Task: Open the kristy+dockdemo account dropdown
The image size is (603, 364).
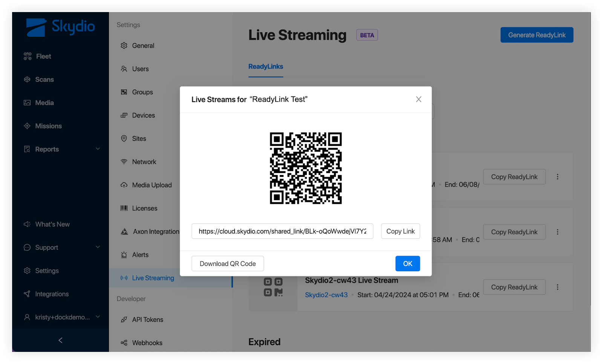Action: pyautogui.click(x=98, y=317)
